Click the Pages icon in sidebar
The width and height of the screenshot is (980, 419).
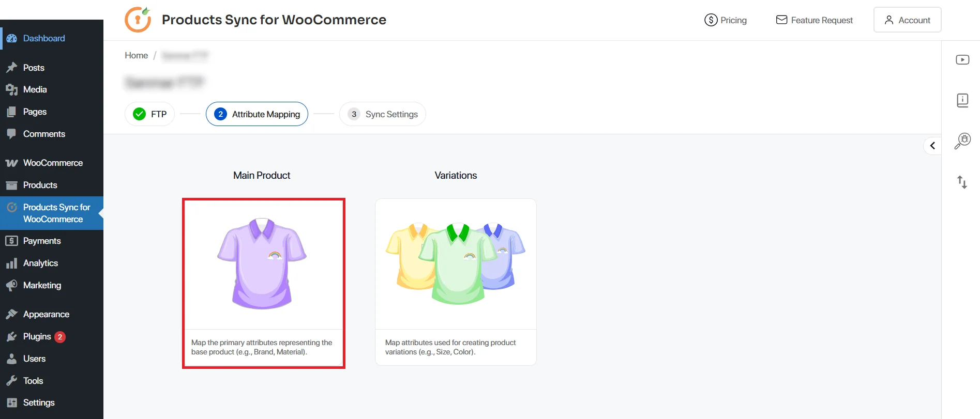11,112
